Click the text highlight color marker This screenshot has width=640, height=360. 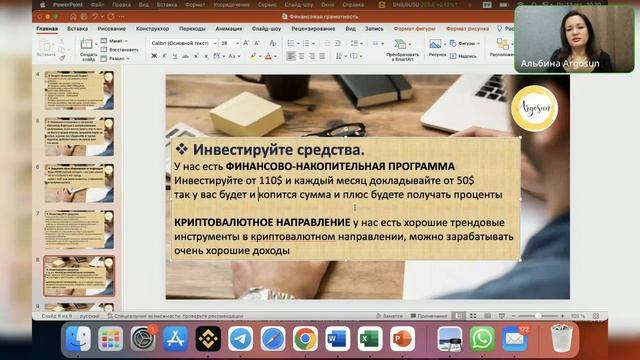253,56
